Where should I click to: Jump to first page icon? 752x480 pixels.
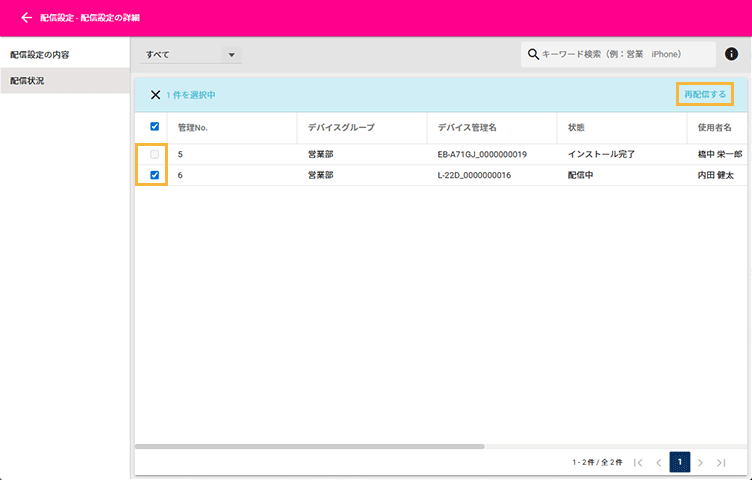click(638, 462)
